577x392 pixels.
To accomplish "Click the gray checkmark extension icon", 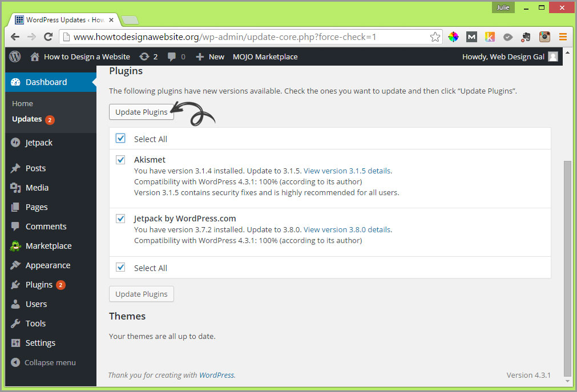I will coord(508,37).
